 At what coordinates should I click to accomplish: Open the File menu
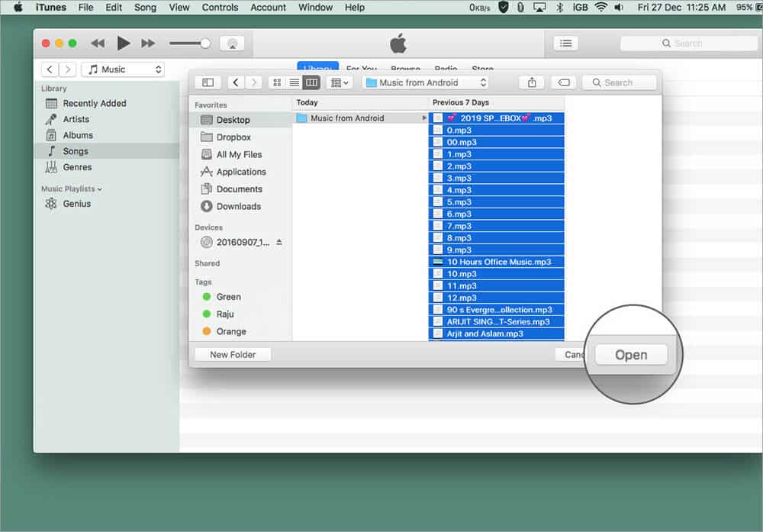coord(85,8)
